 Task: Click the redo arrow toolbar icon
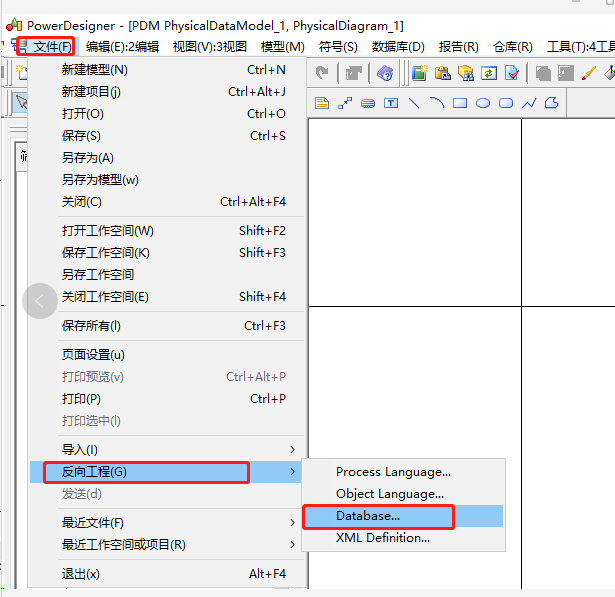(322, 73)
